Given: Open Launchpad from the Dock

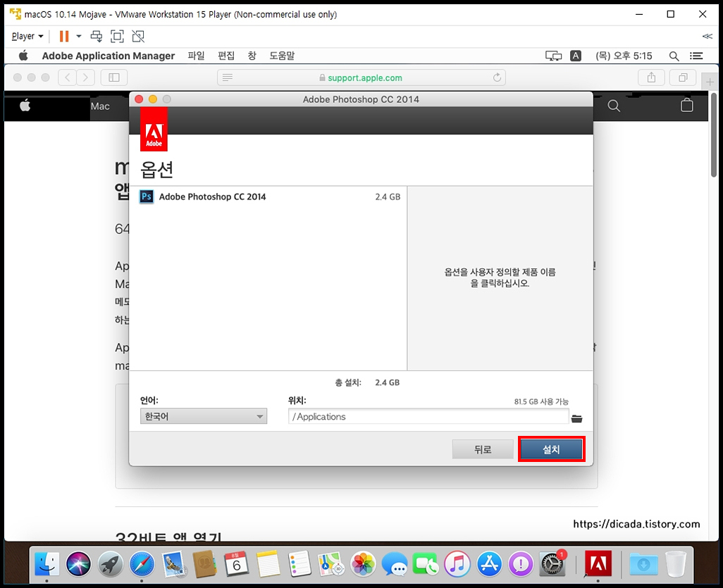Looking at the screenshot, I should tap(110, 563).
